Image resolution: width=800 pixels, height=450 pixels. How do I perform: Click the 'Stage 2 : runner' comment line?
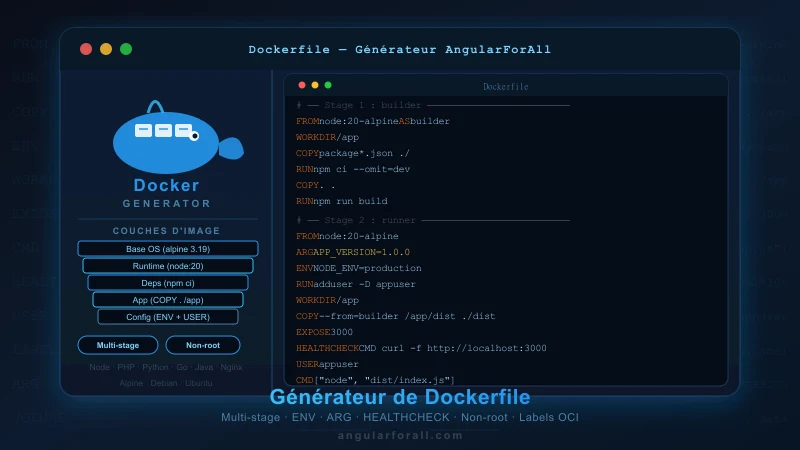[433, 220]
